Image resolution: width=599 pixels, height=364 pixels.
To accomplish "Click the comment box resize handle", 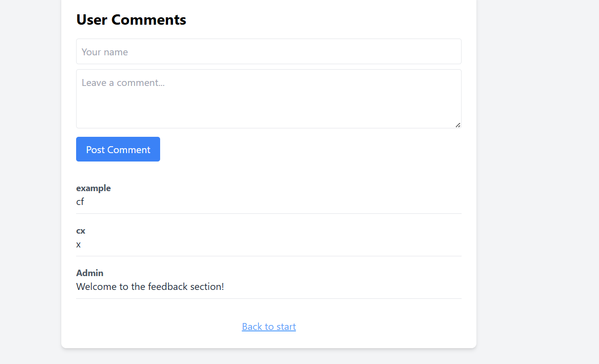I will 458,125.
